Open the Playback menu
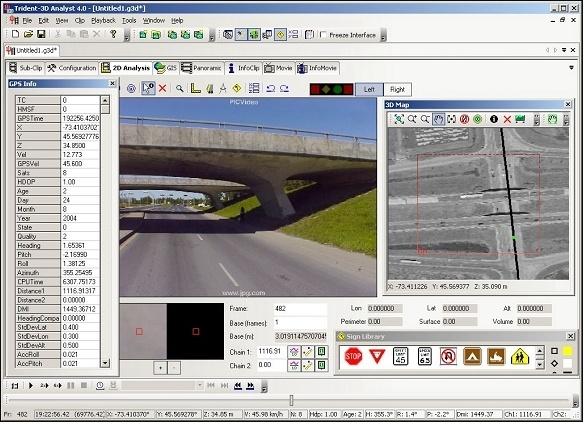The width and height of the screenshot is (587, 424). click(103, 21)
